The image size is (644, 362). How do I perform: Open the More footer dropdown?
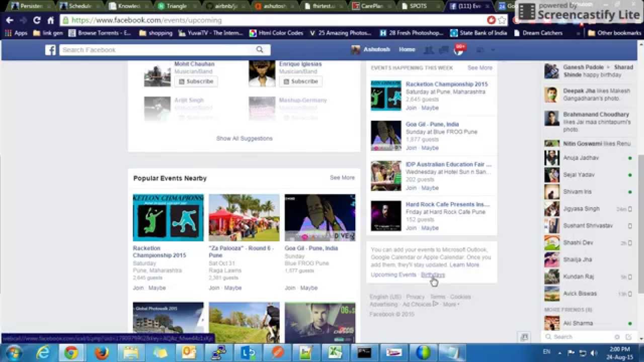(x=451, y=304)
